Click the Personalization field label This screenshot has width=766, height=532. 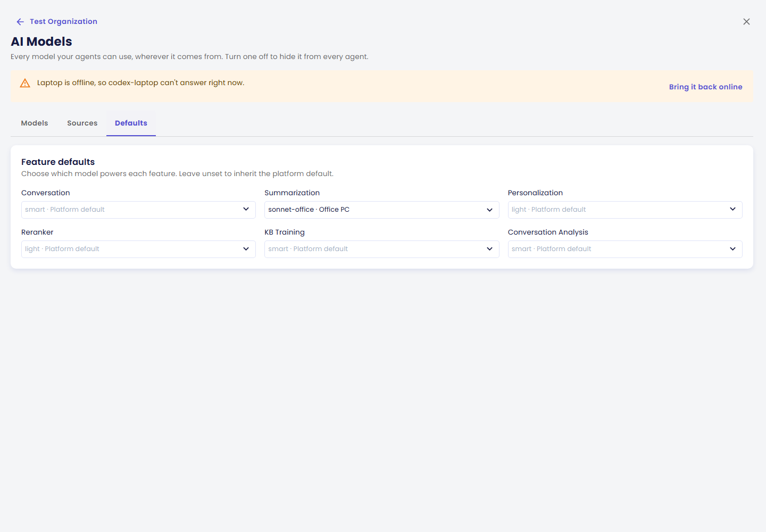535,193
